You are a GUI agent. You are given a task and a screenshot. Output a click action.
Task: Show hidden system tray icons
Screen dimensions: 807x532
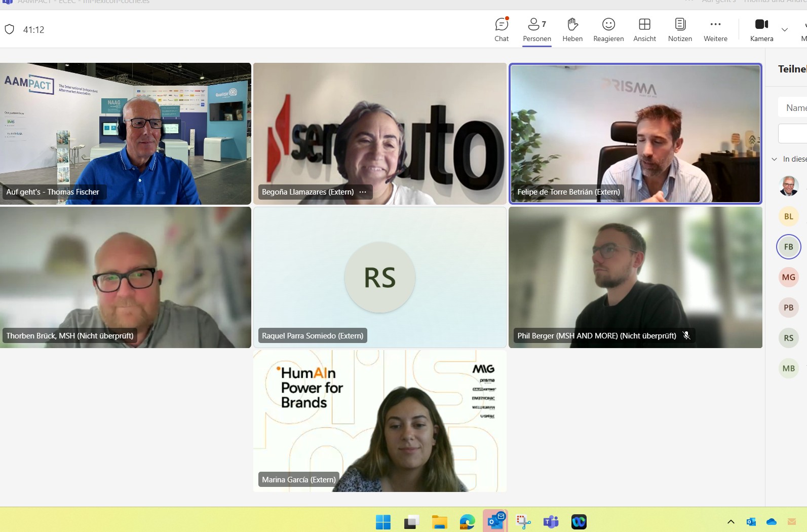point(731,521)
